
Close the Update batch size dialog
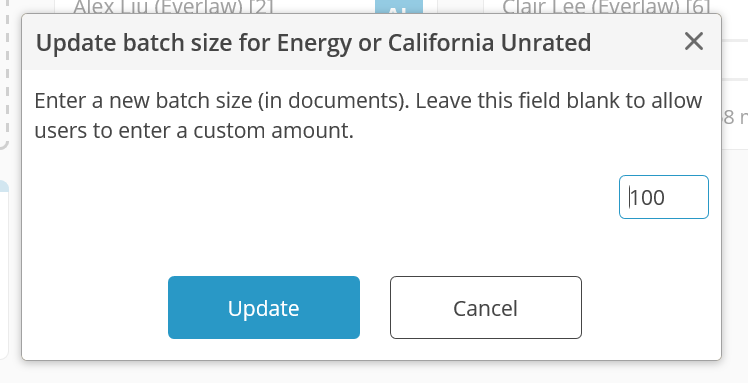click(694, 41)
